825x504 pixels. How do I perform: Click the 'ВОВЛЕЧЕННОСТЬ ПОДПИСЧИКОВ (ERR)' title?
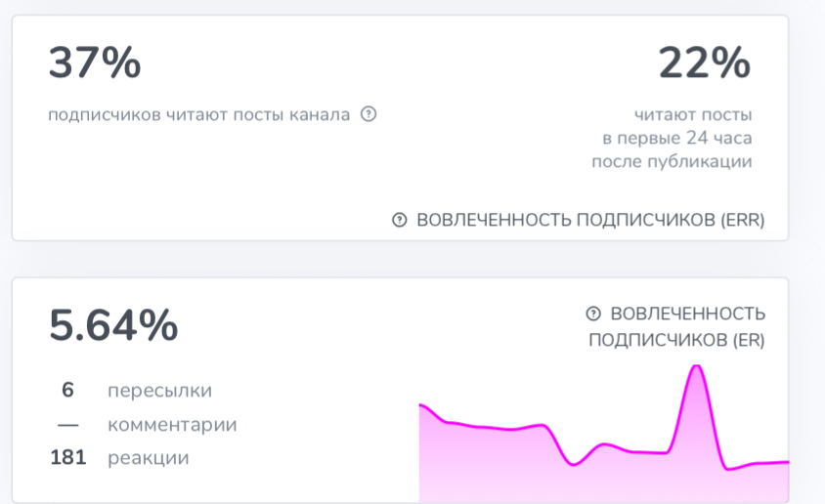[x=590, y=221]
